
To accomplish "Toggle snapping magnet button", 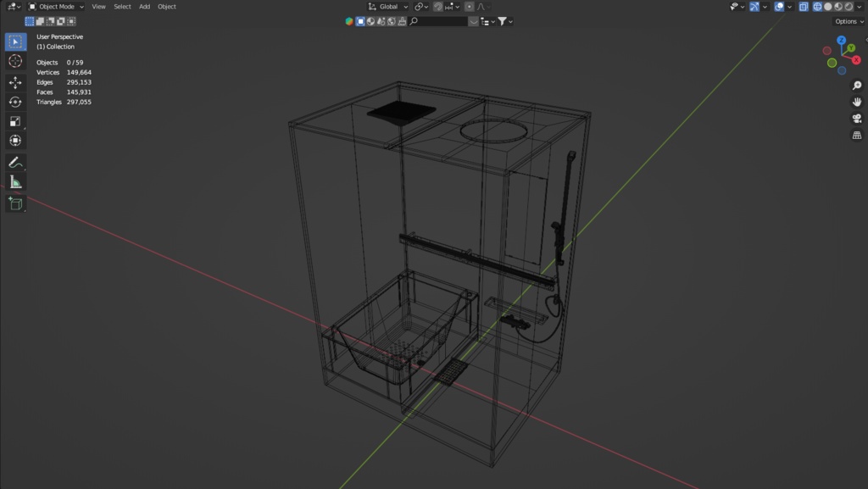I will coord(438,7).
